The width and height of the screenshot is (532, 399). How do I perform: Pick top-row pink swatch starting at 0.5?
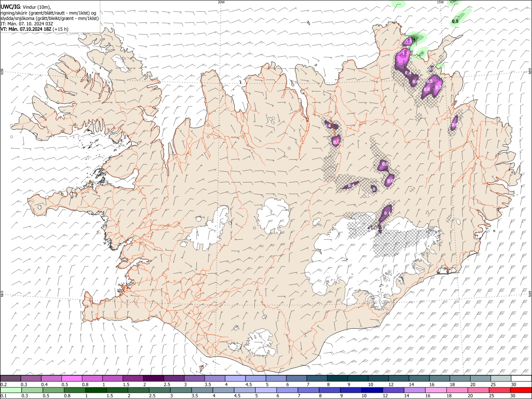click(71, 378)
